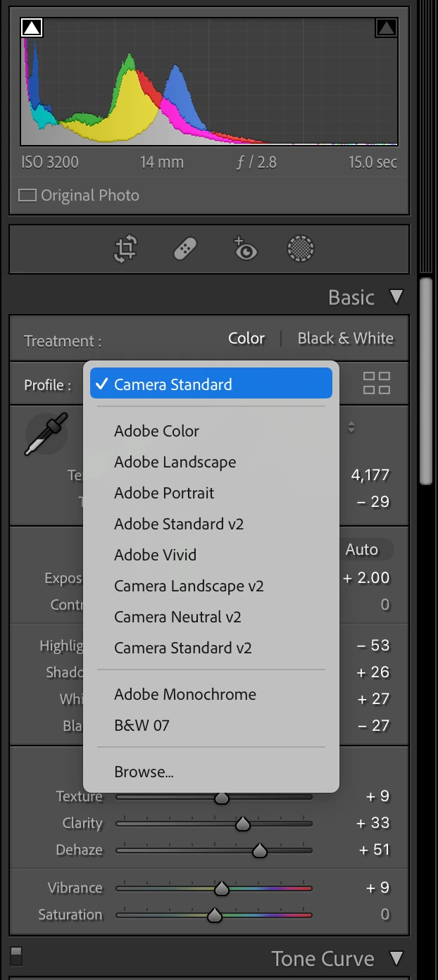438x980 pixels.
Task: Click the right panel scrollbar
Action: (x=426, y=380)
